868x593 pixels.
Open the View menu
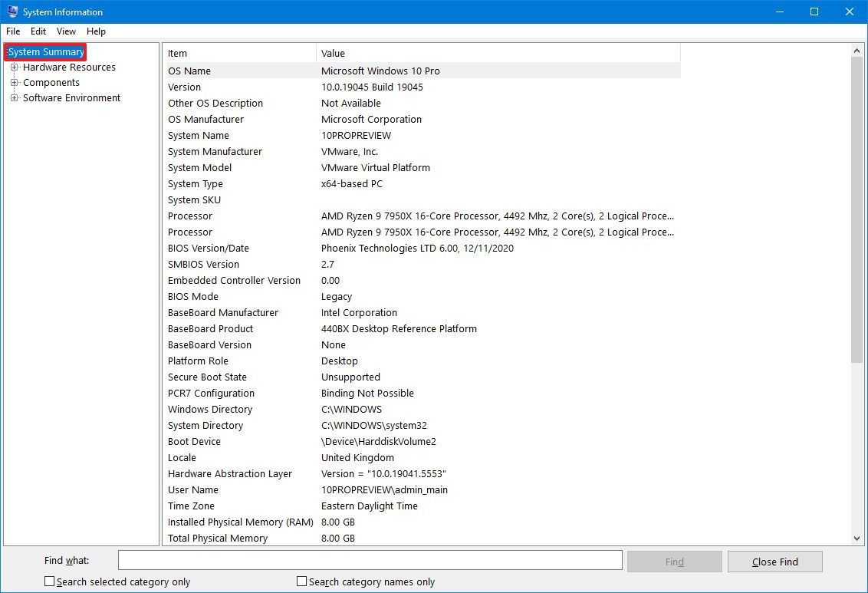pos(65,31)
